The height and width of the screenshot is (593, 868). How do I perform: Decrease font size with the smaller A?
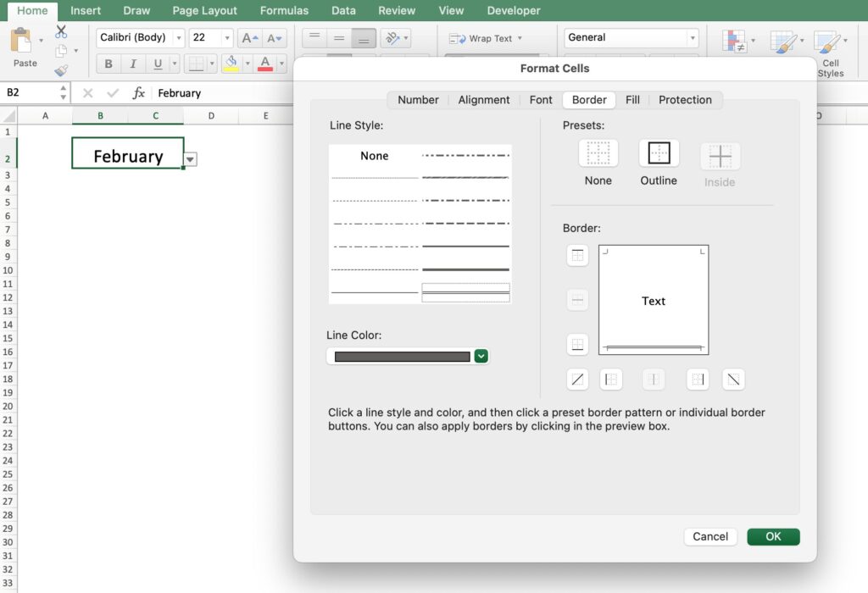[x=274, y=38]
